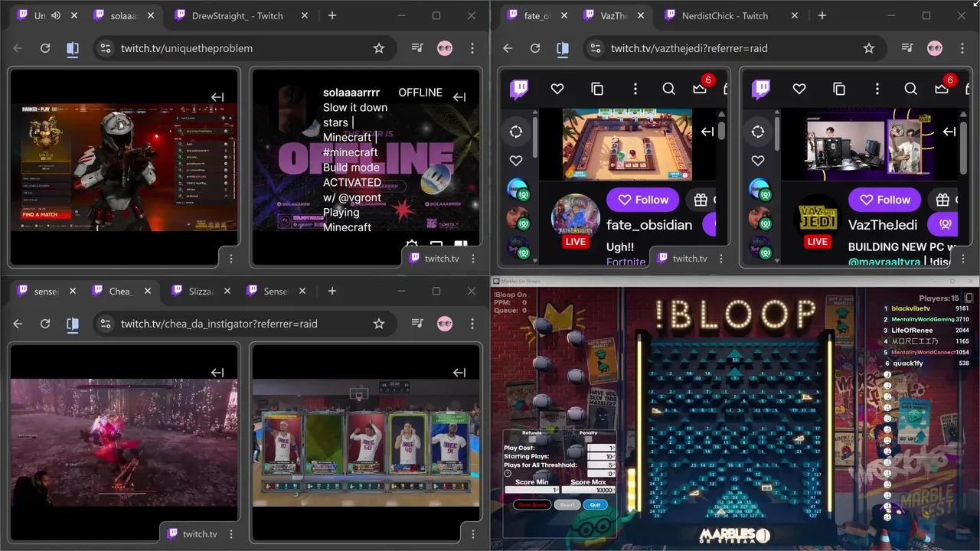Image resolution: width=980 pixels, height=551 pixels.
Task: Collapse the fate_obsidian stream panel with its arrow icon
Action: click(707, 132)
